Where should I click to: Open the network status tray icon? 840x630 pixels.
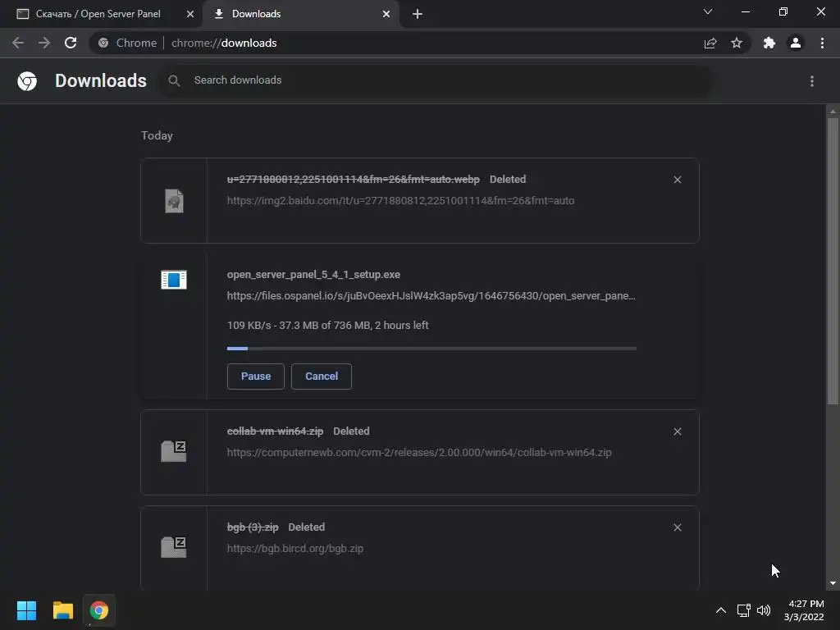pos(743,610)
